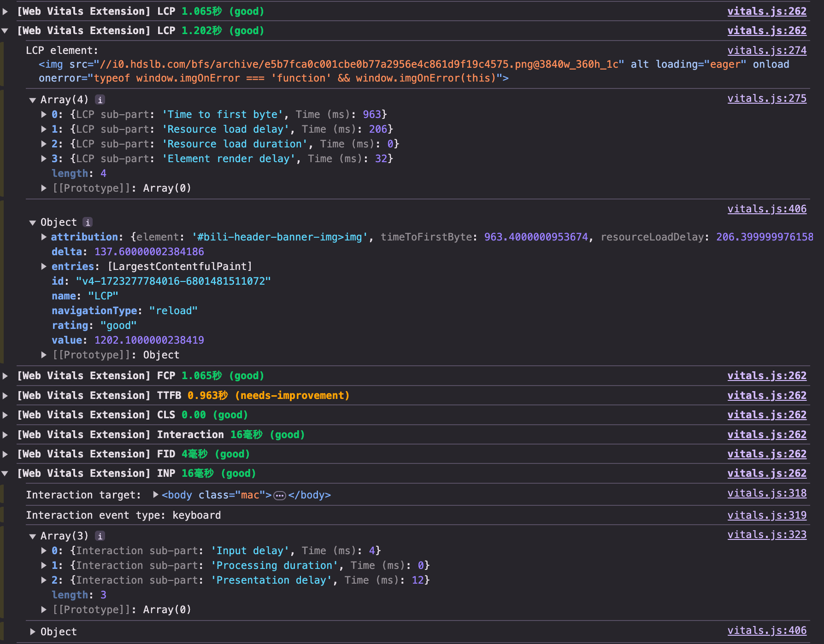Open the vitals.js:274 source link
824x644 pixels.
click(x=766, y=51)
